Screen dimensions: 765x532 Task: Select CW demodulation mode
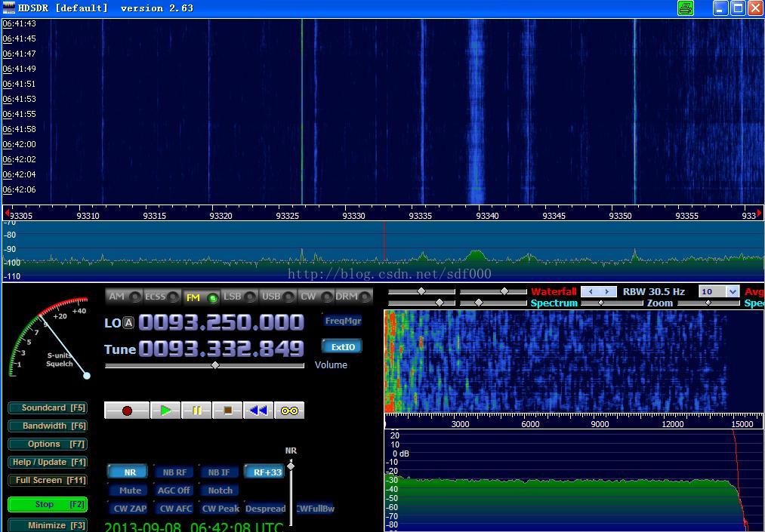(x=316, y=297)
